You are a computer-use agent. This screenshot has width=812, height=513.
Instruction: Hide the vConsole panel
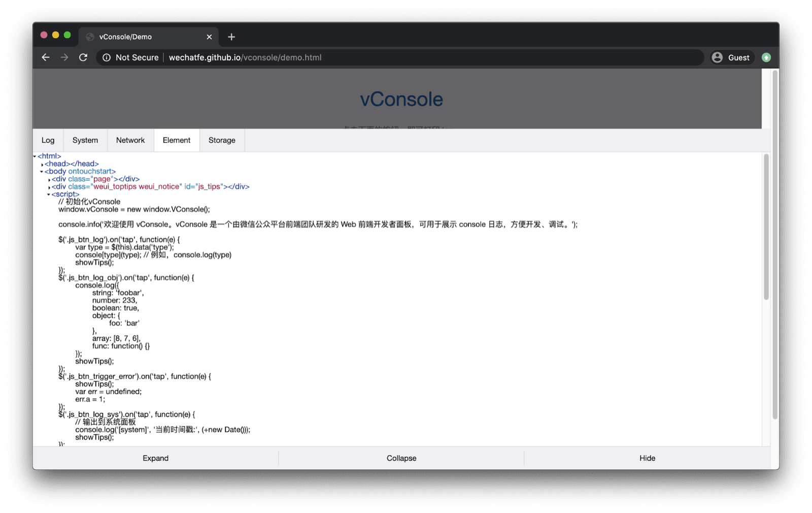pos(647,458)
